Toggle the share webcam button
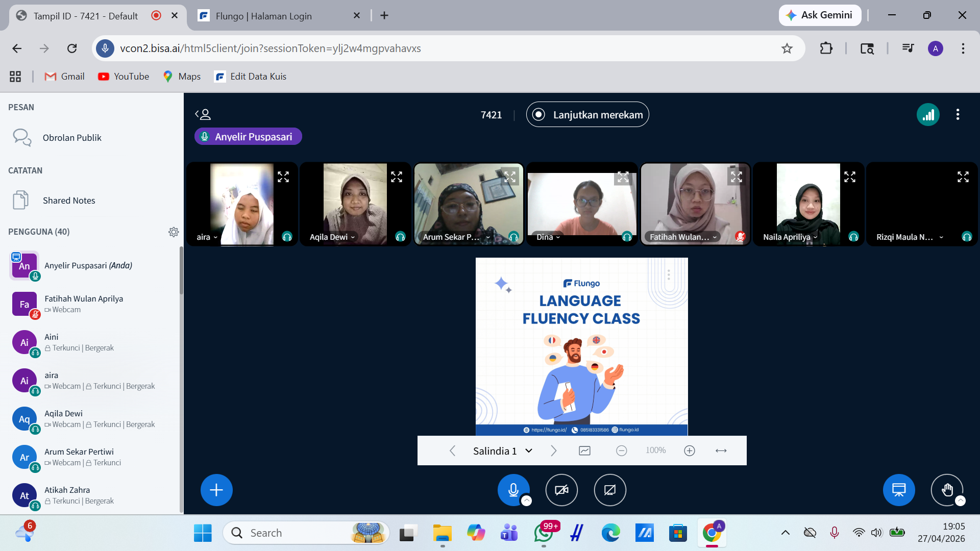Image resolution: width=980 pixels, height=551 pixels. pos(561,490)
